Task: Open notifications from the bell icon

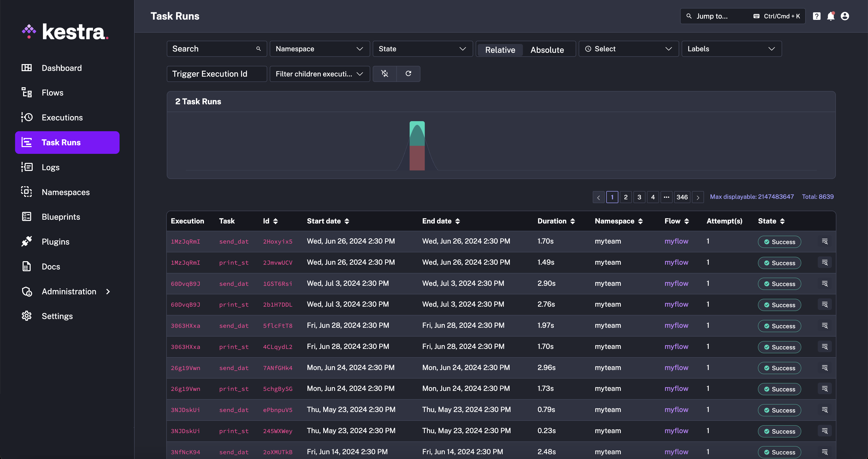Action: click(x=831, y=16)
